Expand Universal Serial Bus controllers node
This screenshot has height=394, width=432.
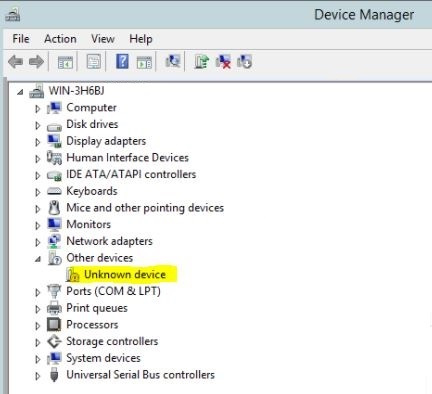click(37, 376)
